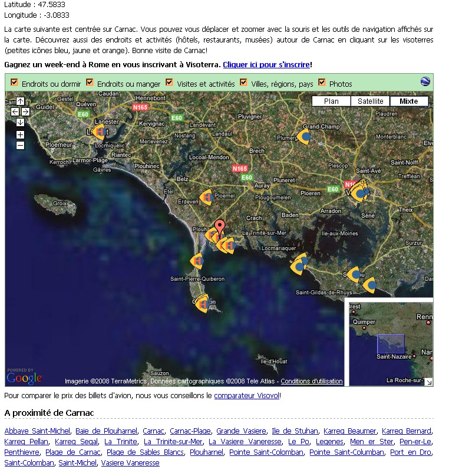Toggle Endroits ou dormir checkbox
This screenshot has height=476, width=449.
14,82
